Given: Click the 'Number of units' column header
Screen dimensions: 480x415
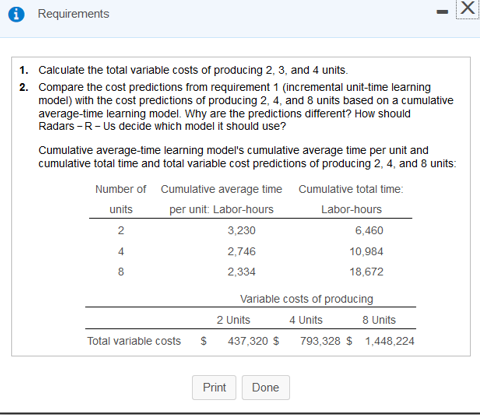Looking at the screenshot, I should click(121, 199).
